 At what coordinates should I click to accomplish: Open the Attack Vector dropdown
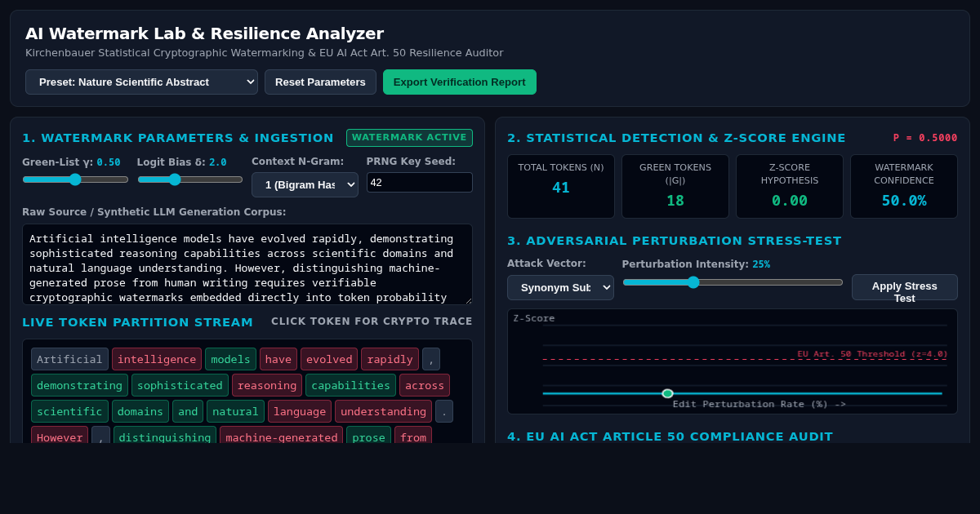click(x=560, y=287)
